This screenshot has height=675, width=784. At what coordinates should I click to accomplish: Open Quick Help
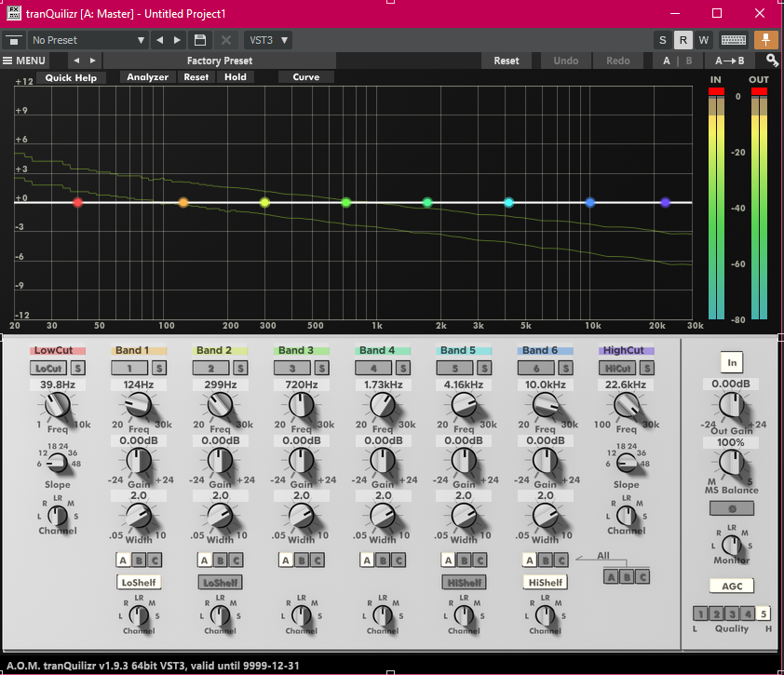(x=71, y=77)
